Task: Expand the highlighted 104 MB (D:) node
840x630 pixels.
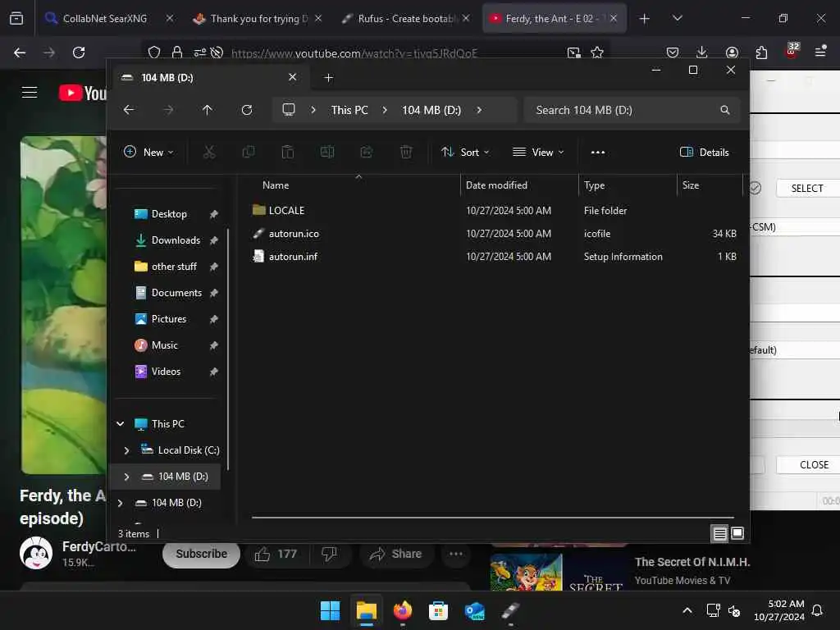Action: pos(126,477)
